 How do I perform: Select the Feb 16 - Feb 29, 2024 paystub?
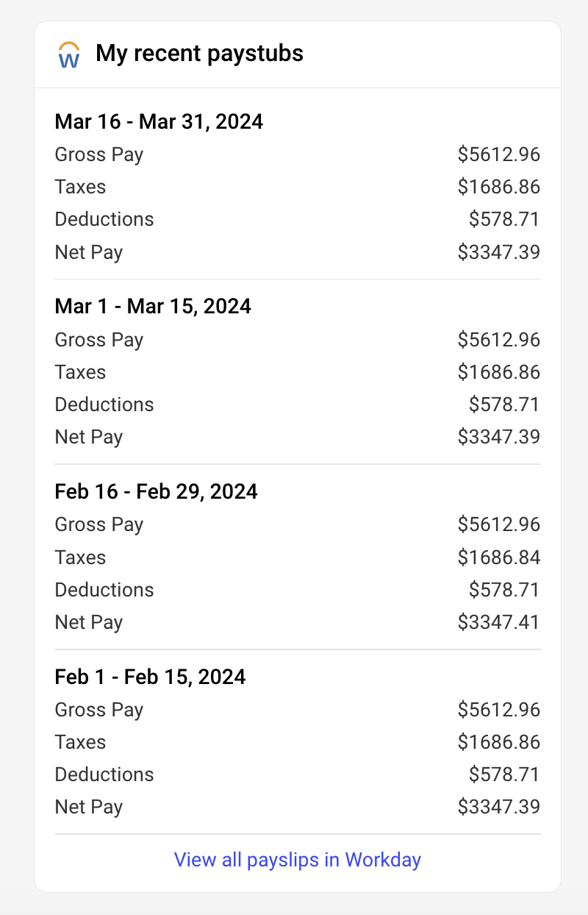click(156, 491)
